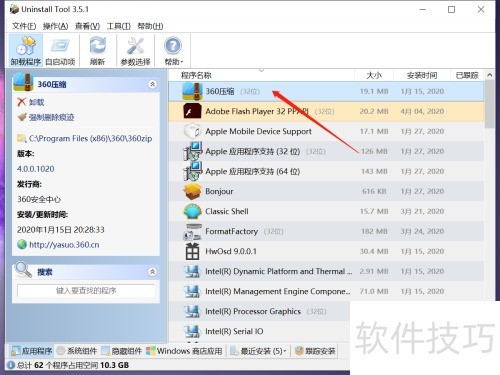Screen dimensions: 500x375
Task: Click the 182 MB size cell
Action: coord(374,231)
